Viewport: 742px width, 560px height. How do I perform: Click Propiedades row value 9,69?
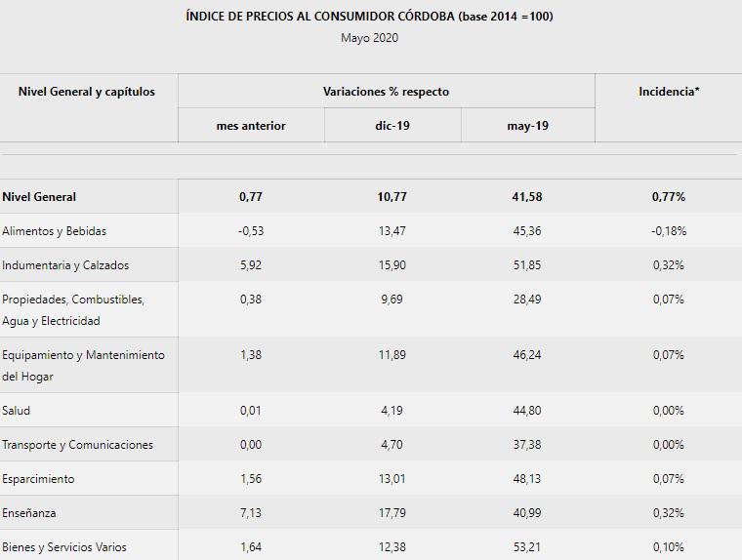click(x=392, y=299)
